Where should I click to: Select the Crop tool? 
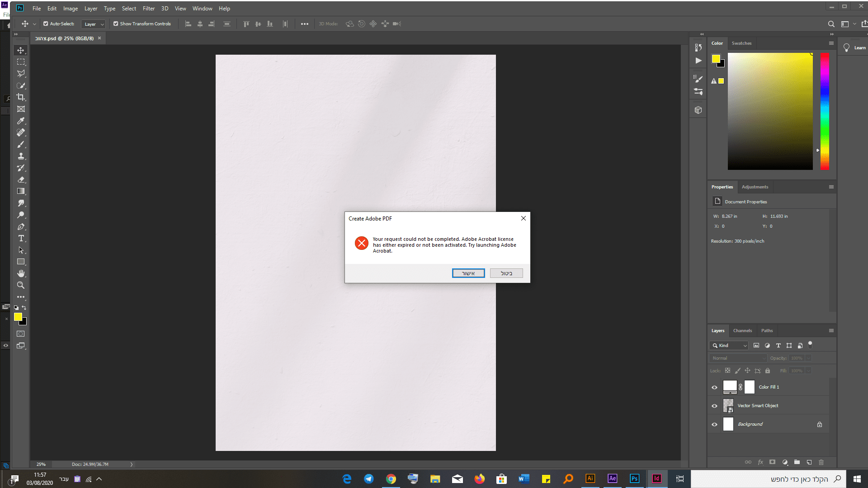[21, 97]
